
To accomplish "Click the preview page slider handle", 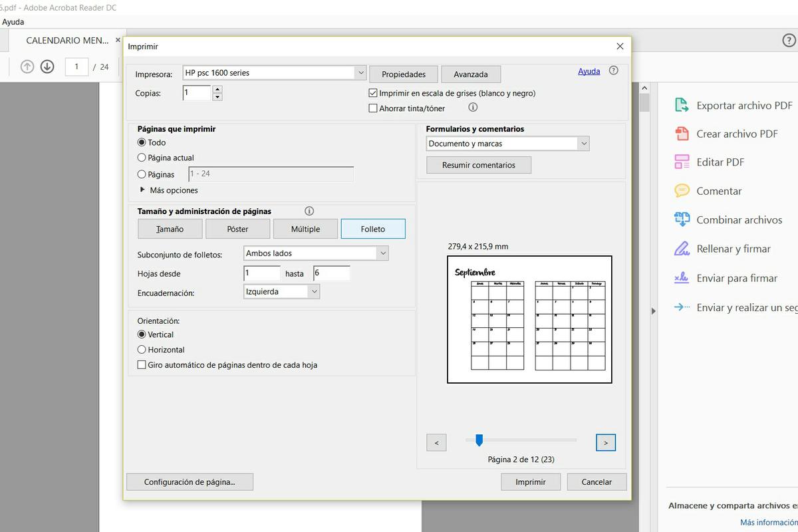I will click(479, 440).
